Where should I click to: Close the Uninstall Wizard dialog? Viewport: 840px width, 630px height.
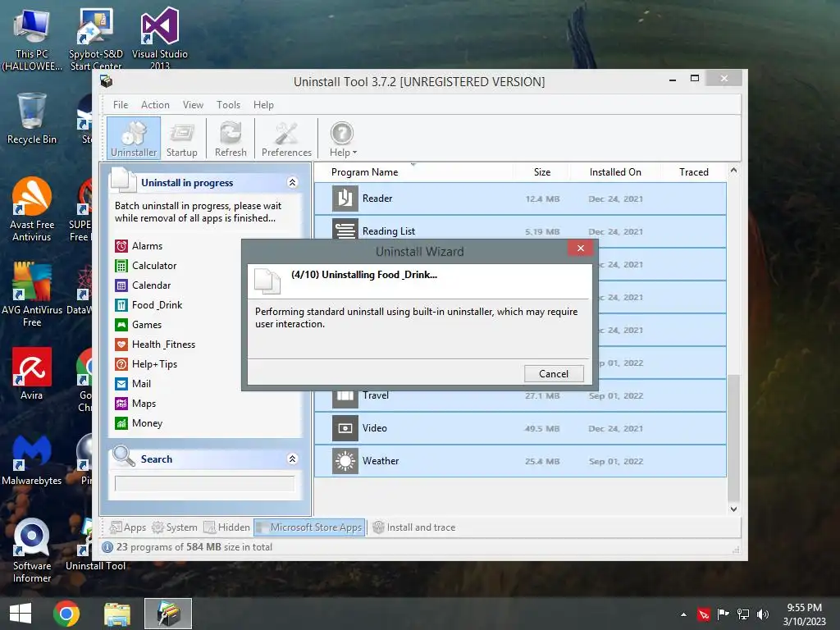coord(580,248)
